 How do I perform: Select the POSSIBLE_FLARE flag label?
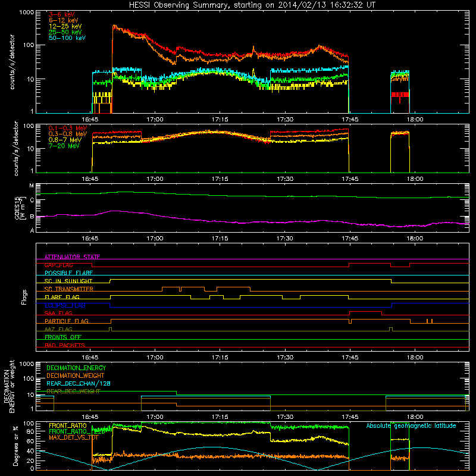pos(68,273)
